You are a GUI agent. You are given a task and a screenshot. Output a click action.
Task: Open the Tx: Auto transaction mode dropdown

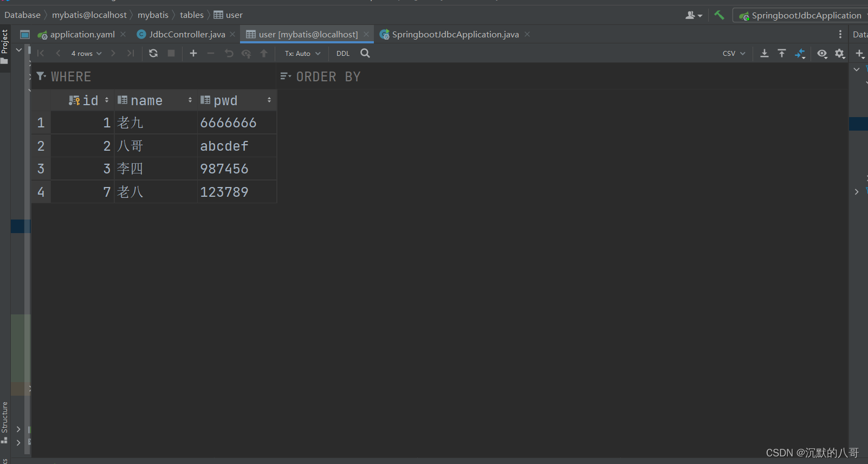click(303, 53)
